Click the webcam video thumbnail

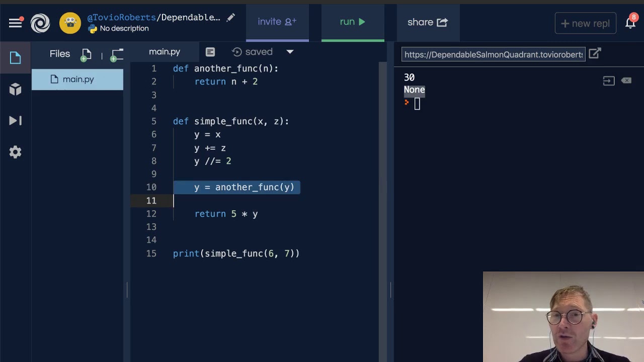tap(563, 317)
